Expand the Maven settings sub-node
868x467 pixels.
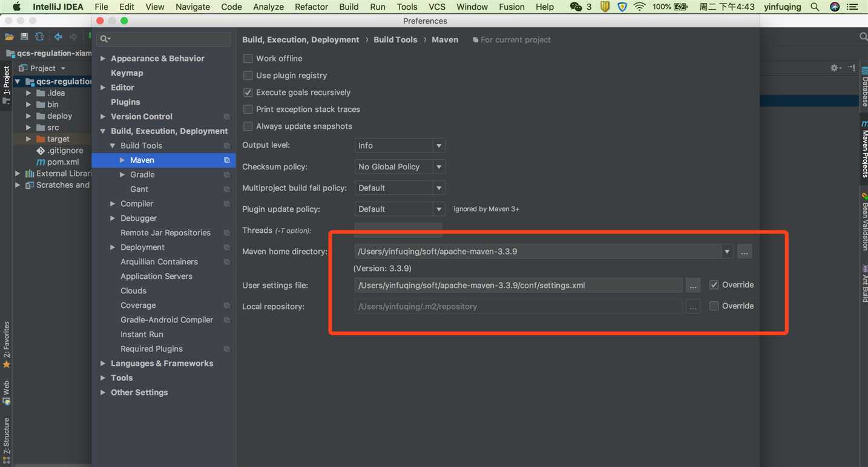[122, 160]
